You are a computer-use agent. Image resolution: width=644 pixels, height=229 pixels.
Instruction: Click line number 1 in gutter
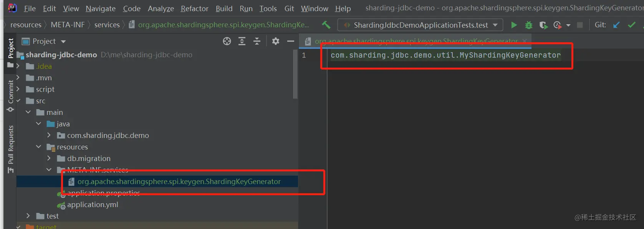pyautogui.click(x=304, y=55)
